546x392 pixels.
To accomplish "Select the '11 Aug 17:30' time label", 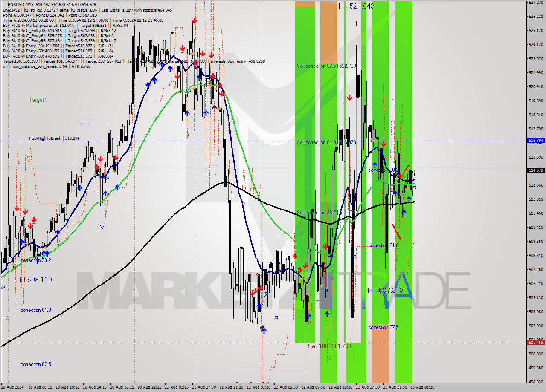I will [x=204, y=387].
